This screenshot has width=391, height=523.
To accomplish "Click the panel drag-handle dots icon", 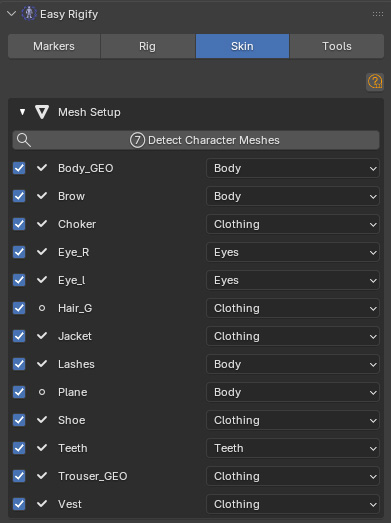I will 378,14.
